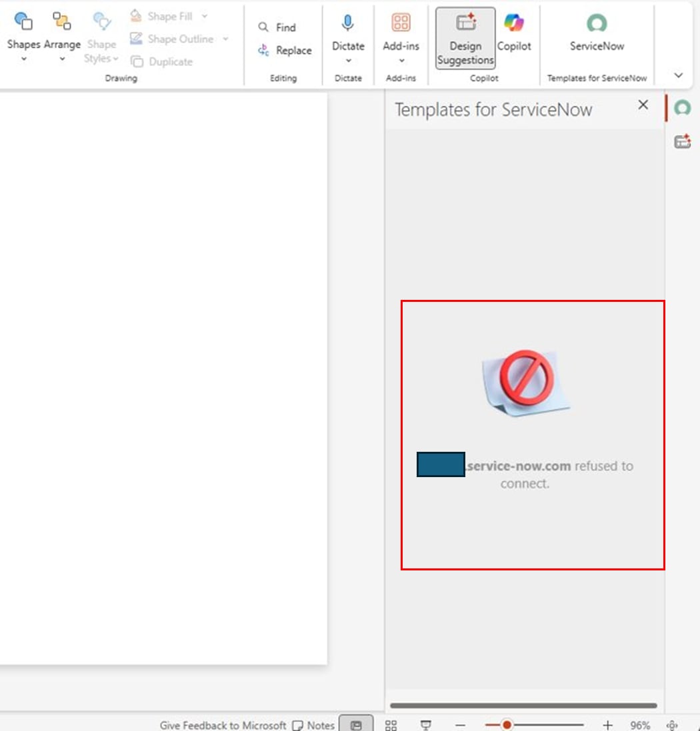This screenshot has width=700, height=731.
Task: Open the Shapes gallery
Action: coord(23,38)
